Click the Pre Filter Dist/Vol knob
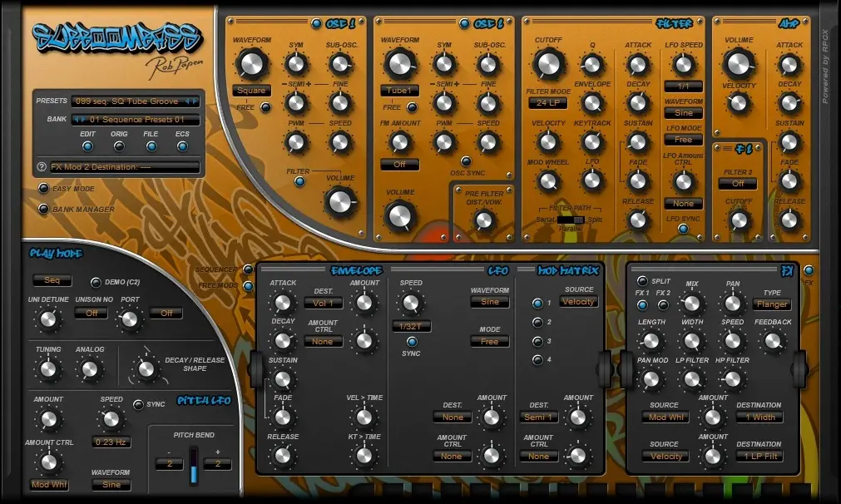This screenshot has width=841, height=504. 484,220
